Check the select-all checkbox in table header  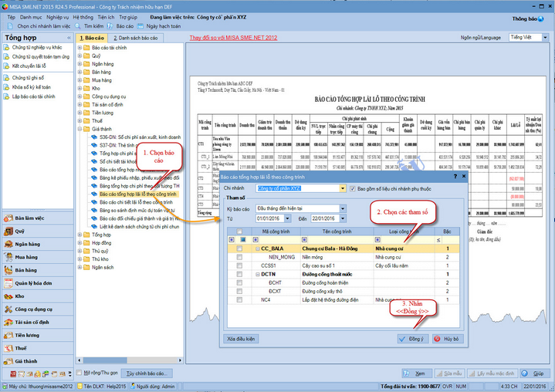(239, 231)
